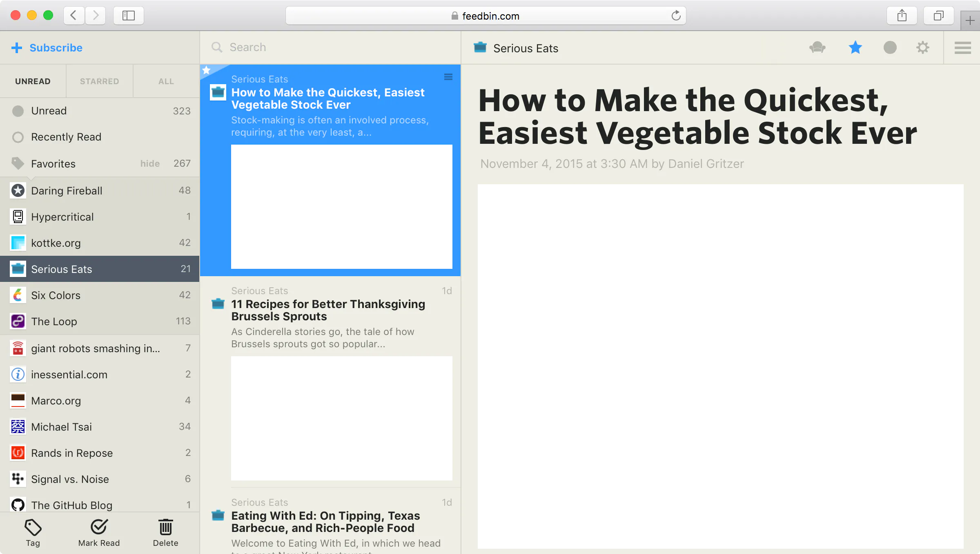Open the Daring Fireball feed
980x554 pixels.
pos(100,190)
